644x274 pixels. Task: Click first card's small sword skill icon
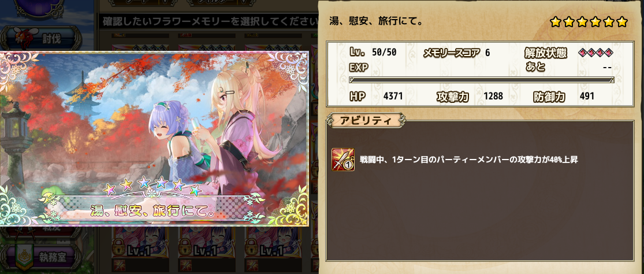click(118, 266)
